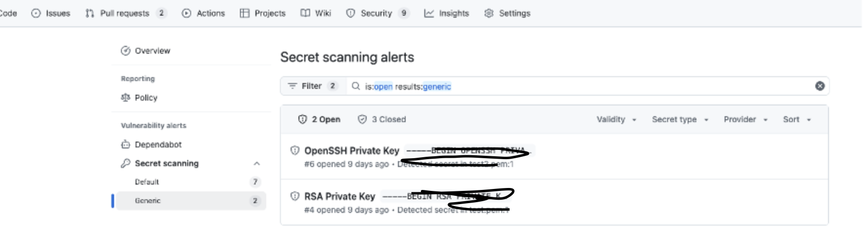Click the Overview gauge icon
The height and width of the screenshot is (250, 868).
[125, 51]
